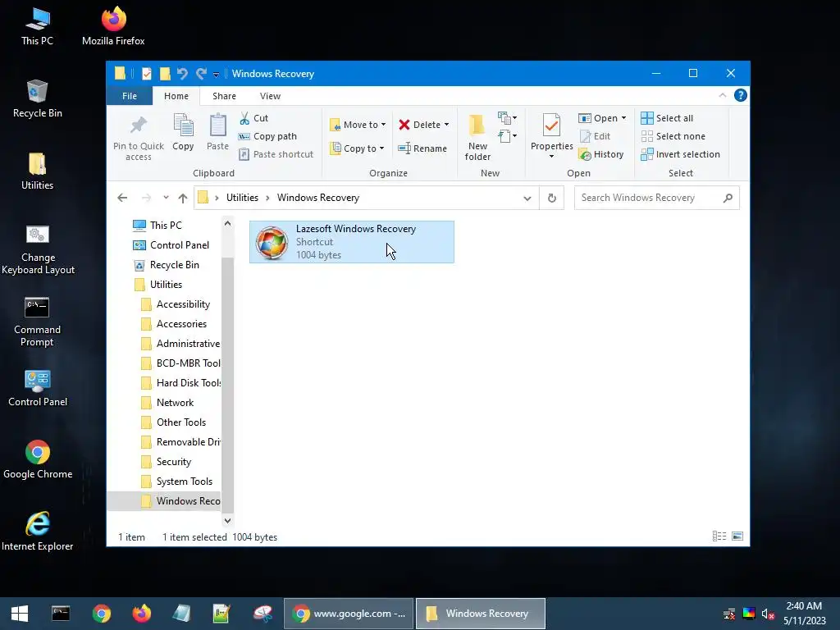Click the www.google.com taskbar button

pyautogui.click(x=349, y=614)
